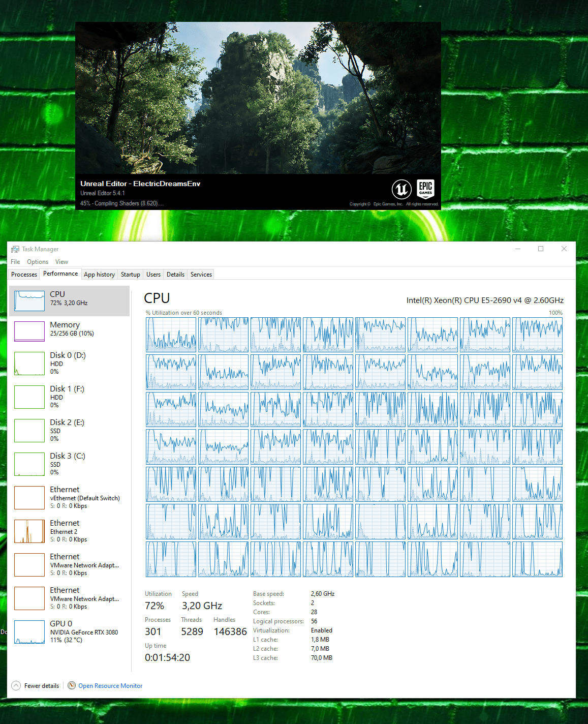Click the last logical processor graph

pos(537,559)
